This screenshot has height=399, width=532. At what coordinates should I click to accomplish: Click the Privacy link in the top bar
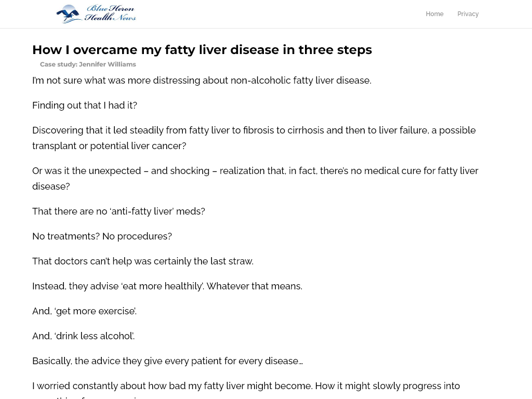468,14
